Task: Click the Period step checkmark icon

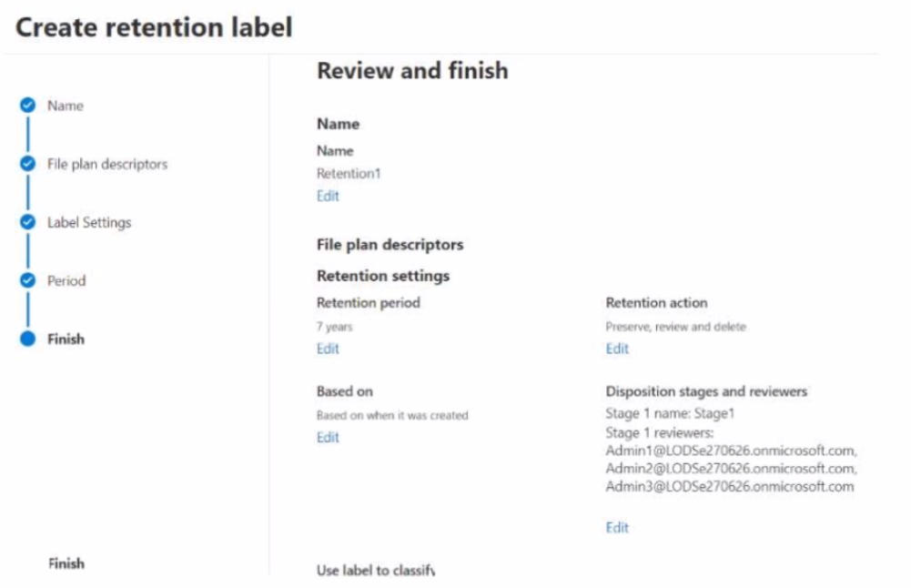Action: 28,280
